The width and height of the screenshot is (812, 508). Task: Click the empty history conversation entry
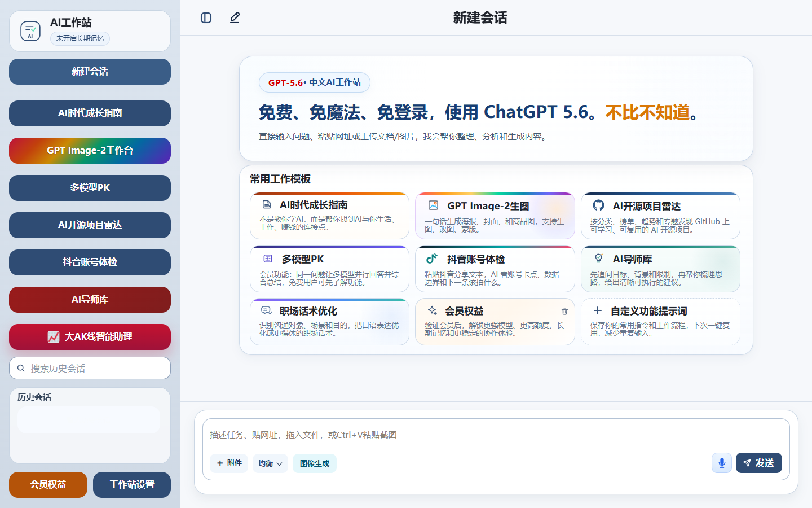pyautogui.click(x=89, y=420)
